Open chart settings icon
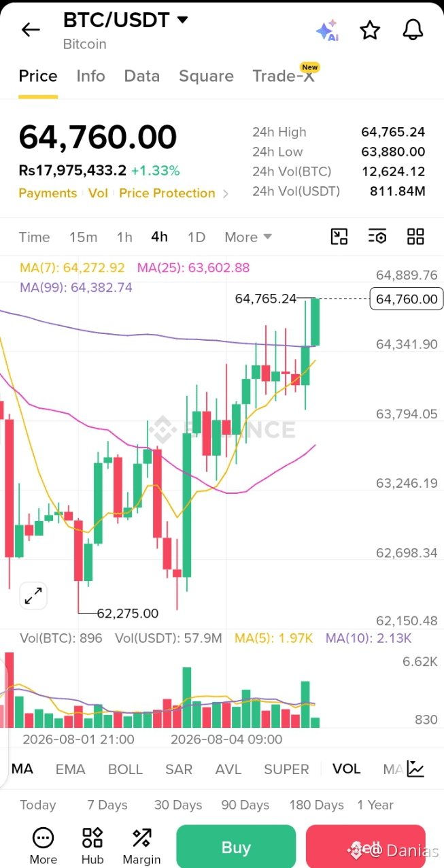The image size is (444, 868). [377, 237]
